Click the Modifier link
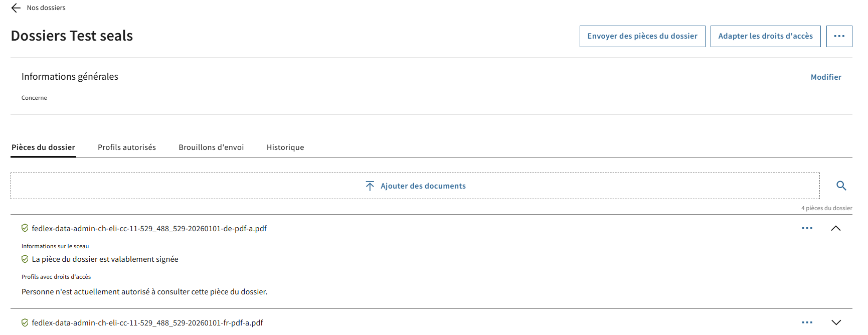This screenshot has height=335, width=868. point(826,77)
